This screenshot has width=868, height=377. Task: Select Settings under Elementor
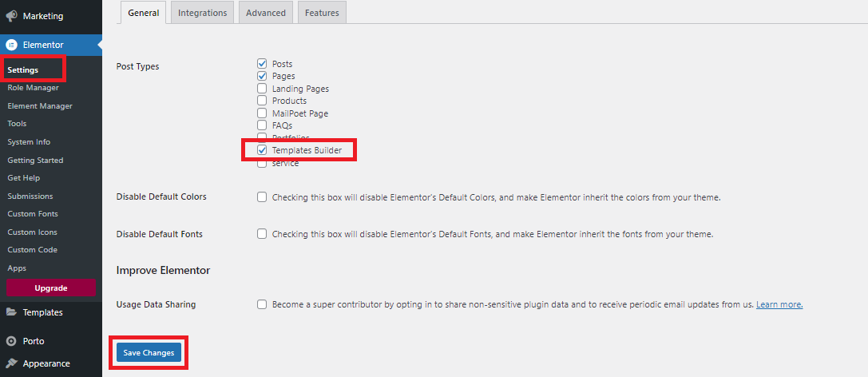(23, 70)
